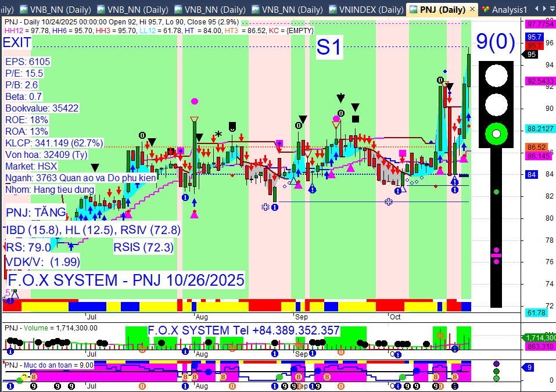Click the blue 9 safety level label

(x=529, y=368)
